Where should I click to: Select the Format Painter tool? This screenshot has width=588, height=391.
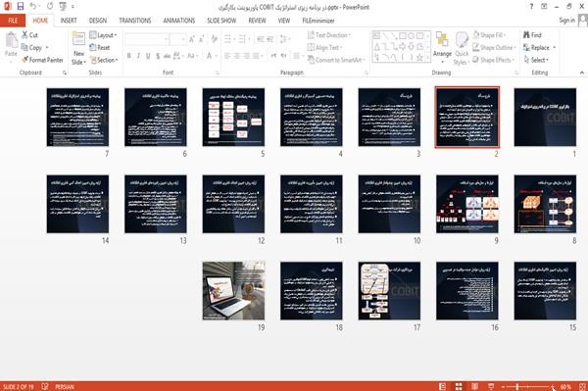tap(42, 60)
